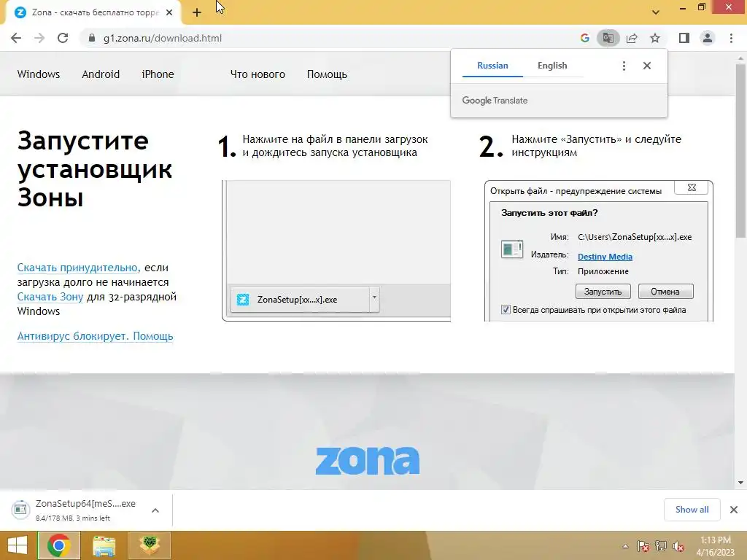Open a new tab with plus button
Image resolution: width=747 pixels, height=560 pixels.
[x=197, y=12]
